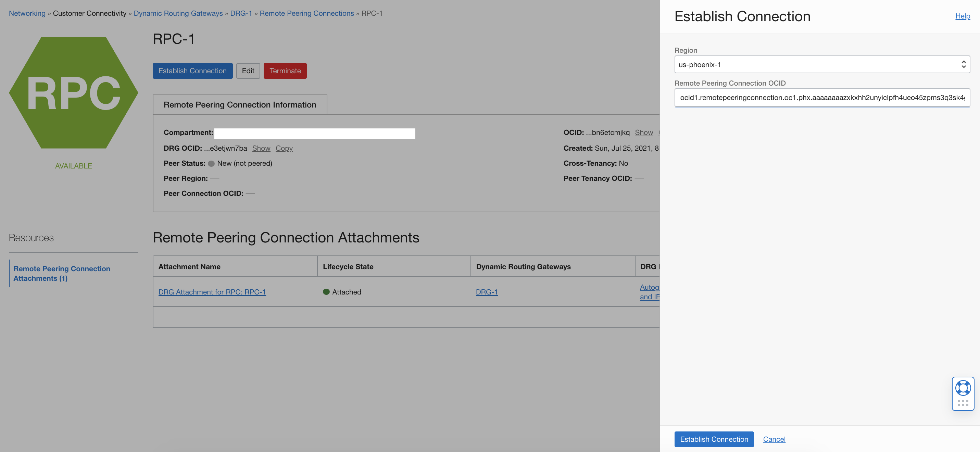Click the red Terminate button
The image size is (980, 452).
[x=285, y=71]
